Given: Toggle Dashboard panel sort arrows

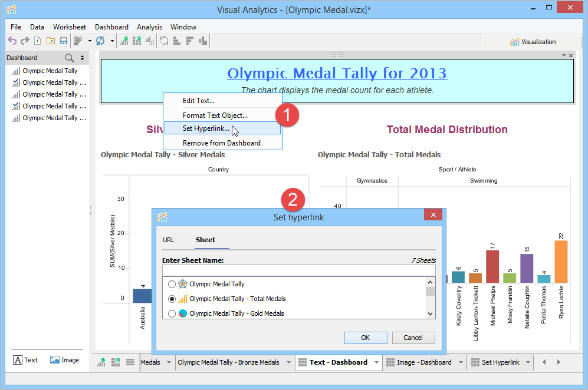Looking at the screenshot, I should [x=82, y=58].
